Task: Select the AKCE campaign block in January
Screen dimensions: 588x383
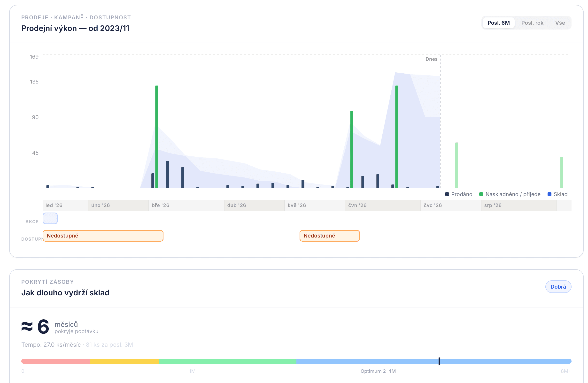Action: [50, 218]
